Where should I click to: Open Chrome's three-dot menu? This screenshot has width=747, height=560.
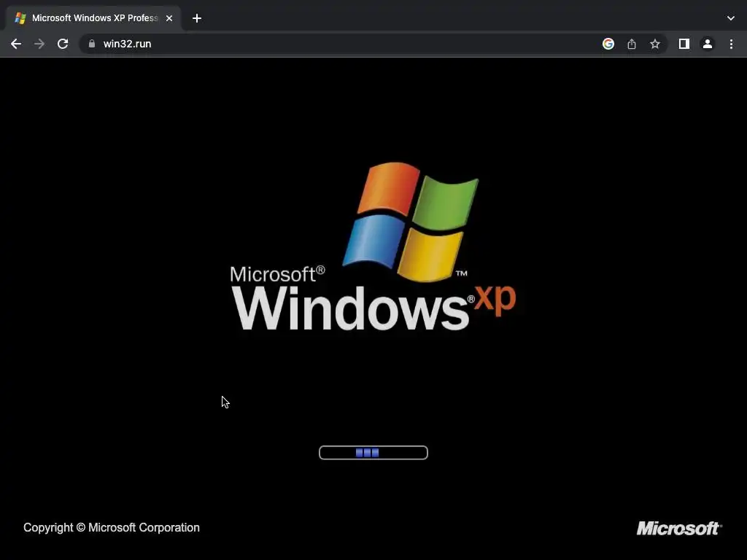click(x=731, y=44)
